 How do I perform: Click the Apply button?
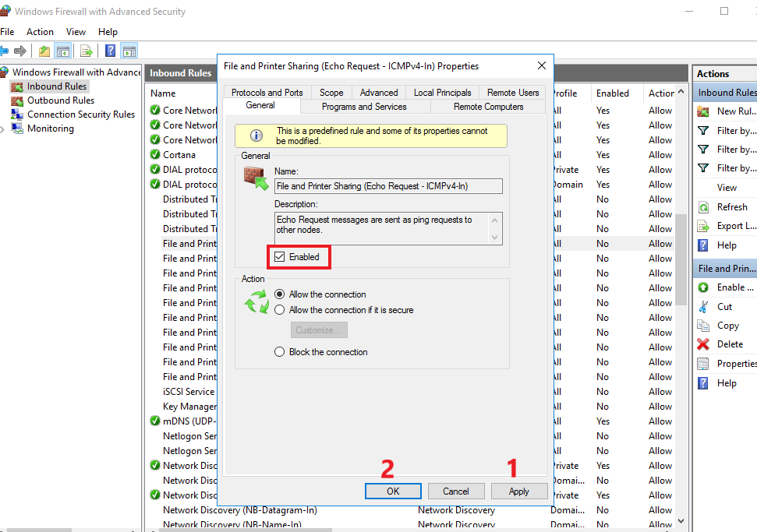click(518, 491)
